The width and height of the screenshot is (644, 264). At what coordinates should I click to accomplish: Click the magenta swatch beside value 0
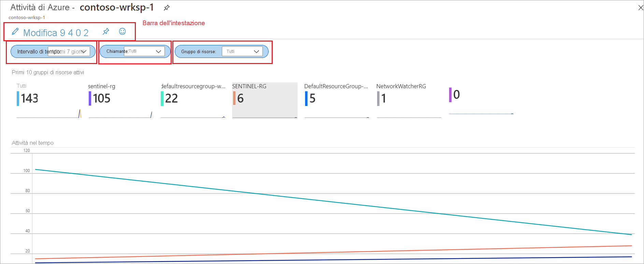[x=450, y=95]
